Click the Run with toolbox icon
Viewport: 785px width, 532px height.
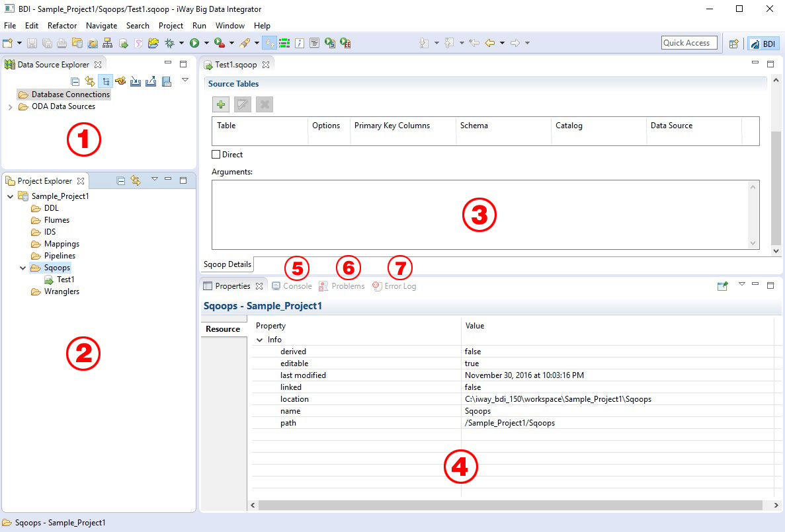pos(220,43)
